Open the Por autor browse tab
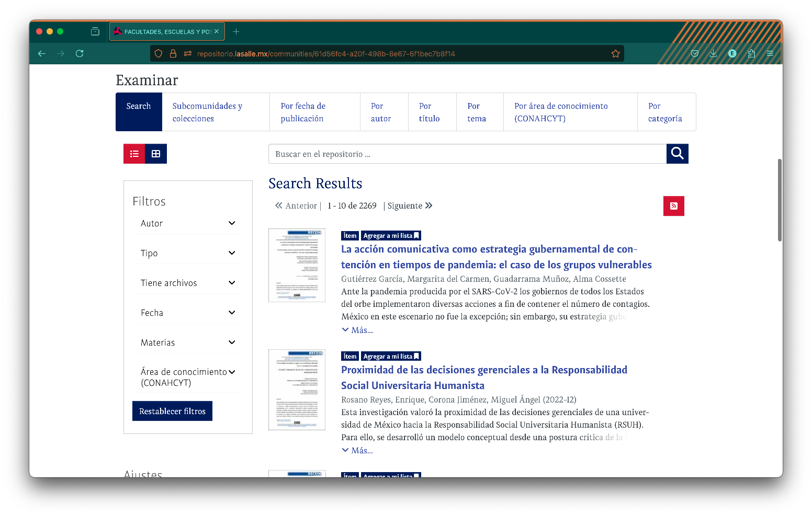812x516 pixels. [x=380, y=112]
